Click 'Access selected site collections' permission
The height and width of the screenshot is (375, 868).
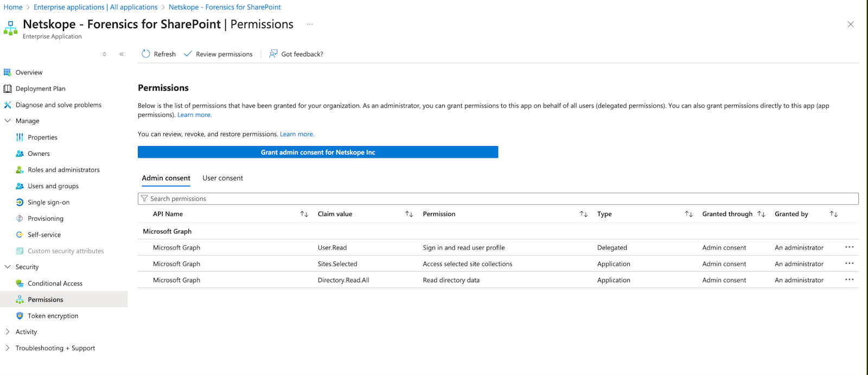click(468, 264)
